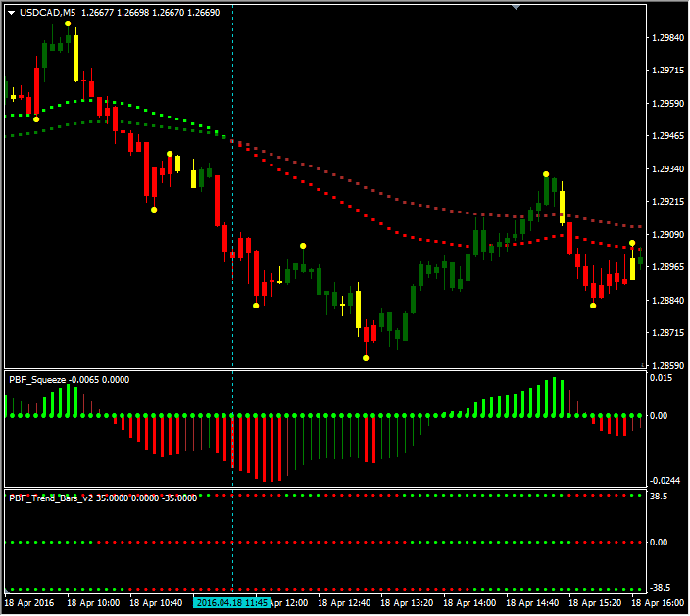Click the tall yellow candle near 12:40

(x=358, y=309)
